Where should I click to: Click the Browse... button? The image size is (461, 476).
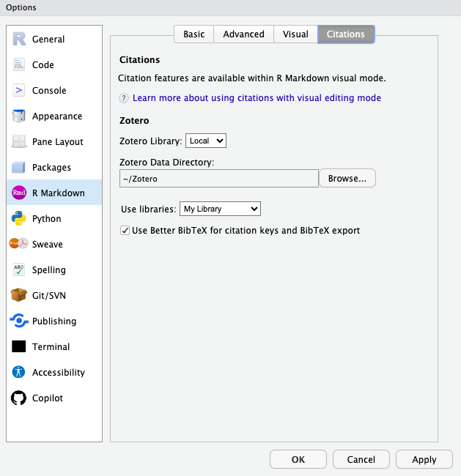pyautogui.click(x=347, y=178)
